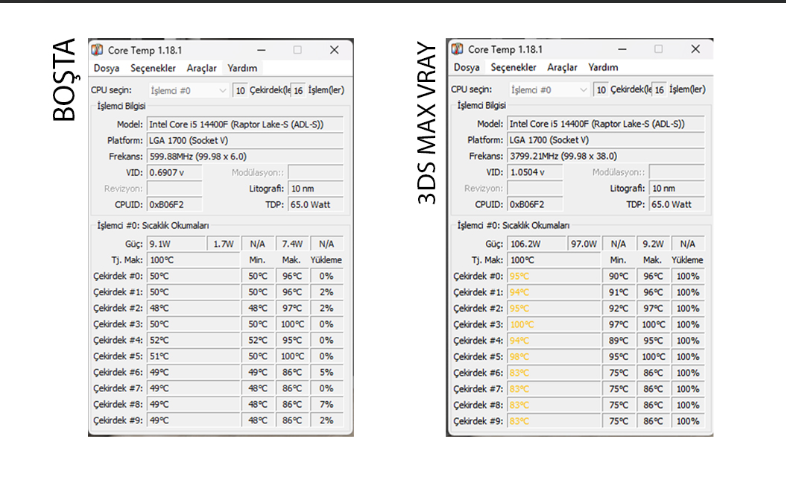Viewport: 786px width, 482px height.
Task: Click Çekirdek #1 min temperature 91°C
Action: coord(619,292)
